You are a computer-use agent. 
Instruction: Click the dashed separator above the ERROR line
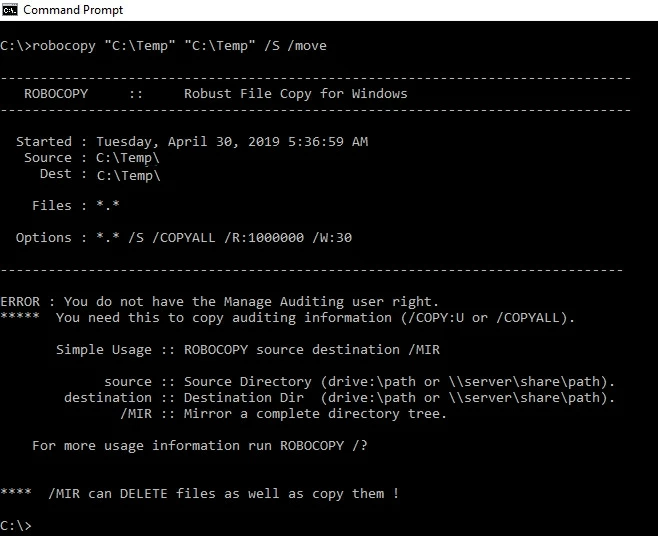coord(312,270)
